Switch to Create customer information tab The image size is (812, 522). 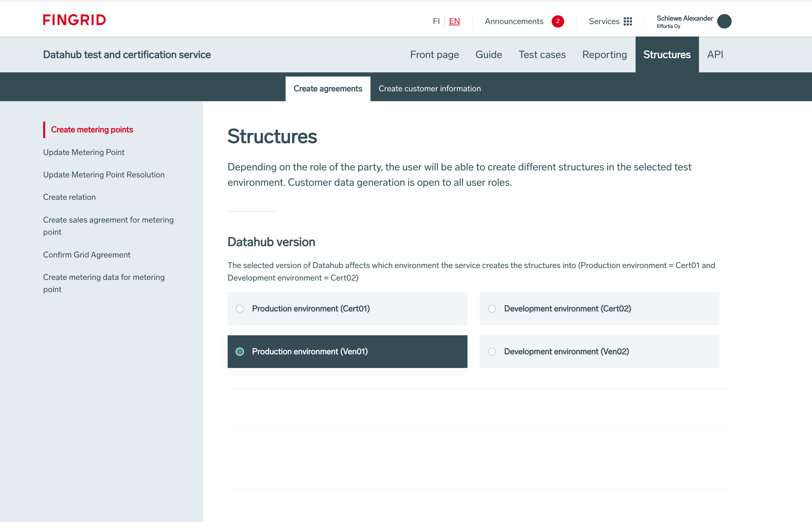click(x=430, y=89)
